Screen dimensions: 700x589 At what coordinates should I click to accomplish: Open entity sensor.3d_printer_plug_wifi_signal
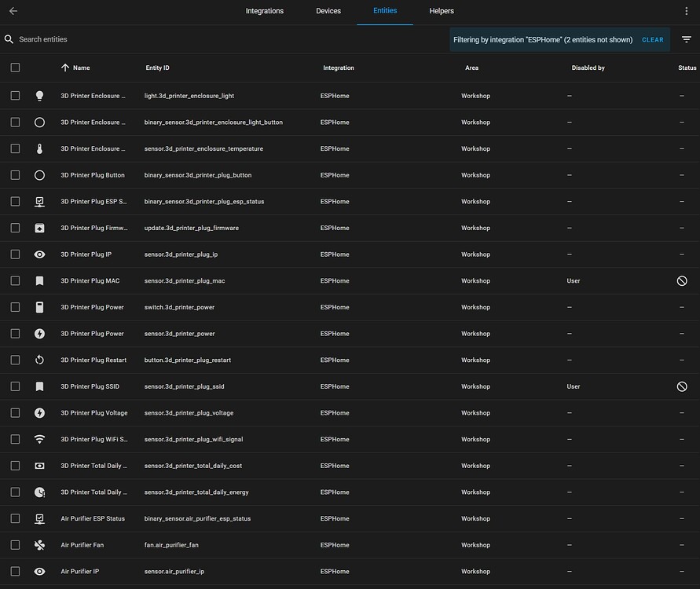click(193, 439)
